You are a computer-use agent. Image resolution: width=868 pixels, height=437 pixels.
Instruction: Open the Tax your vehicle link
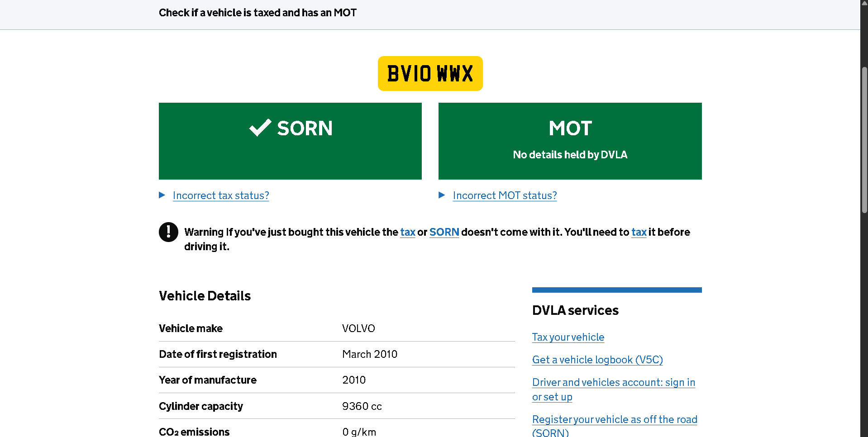568,337
